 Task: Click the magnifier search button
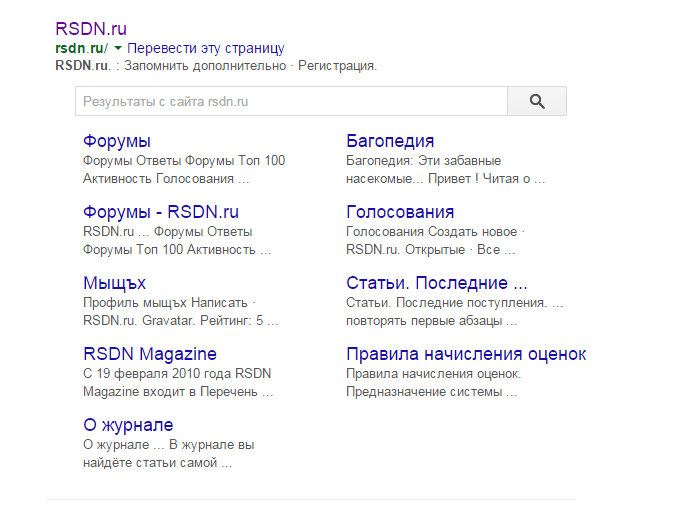pos(537,101)
